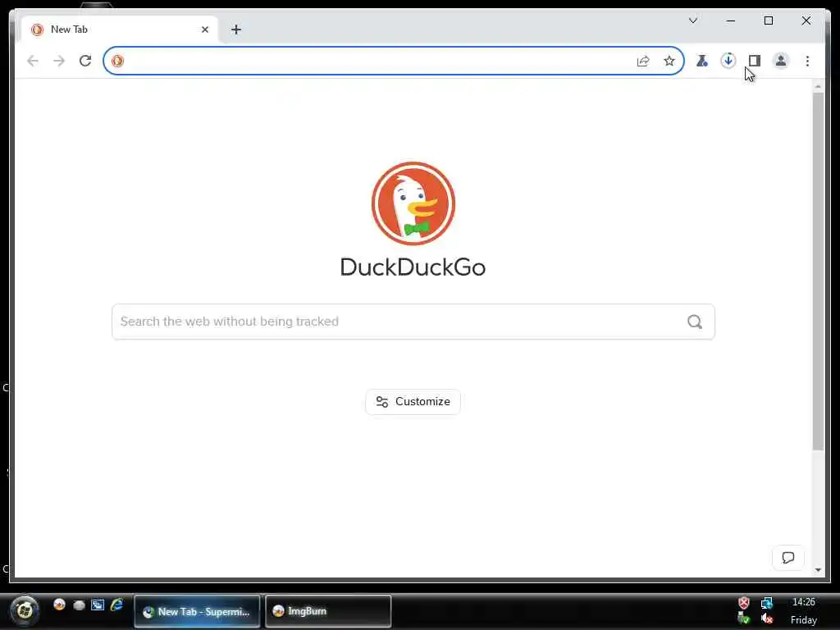Screen dimensions: 840x630
Task: Open the three-dot browser menu
Action: 807,61
